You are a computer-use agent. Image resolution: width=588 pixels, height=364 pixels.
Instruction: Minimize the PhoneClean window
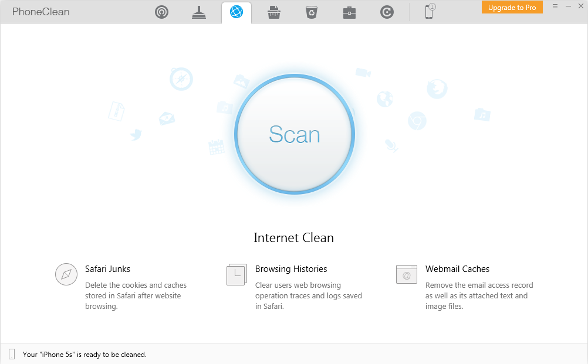coord(568,6)
